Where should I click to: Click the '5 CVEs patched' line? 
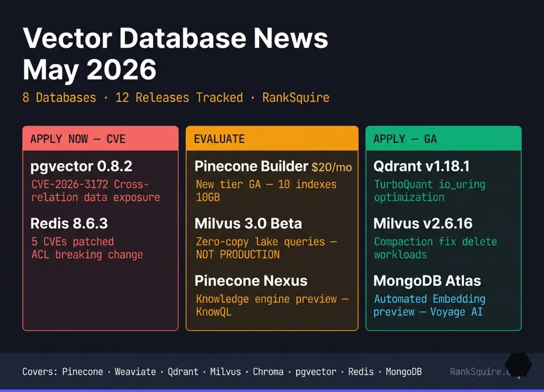tap(73, 241)
